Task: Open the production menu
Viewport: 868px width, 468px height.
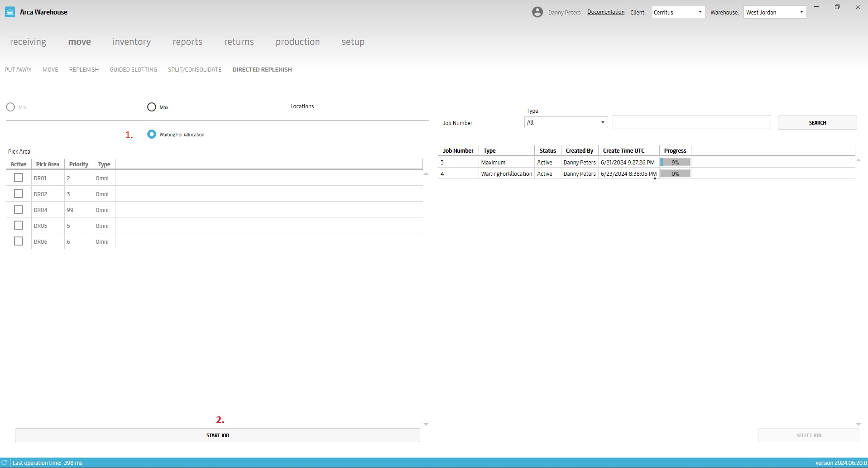Action: 298,42
